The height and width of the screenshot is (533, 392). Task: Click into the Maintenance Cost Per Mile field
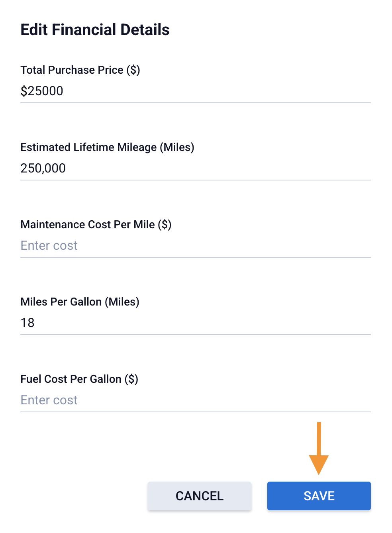click(195, 246)
